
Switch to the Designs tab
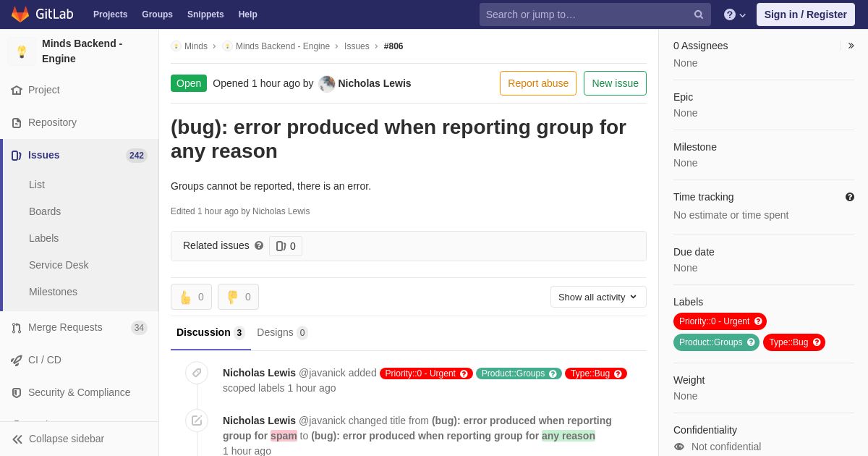coord(282,333)
